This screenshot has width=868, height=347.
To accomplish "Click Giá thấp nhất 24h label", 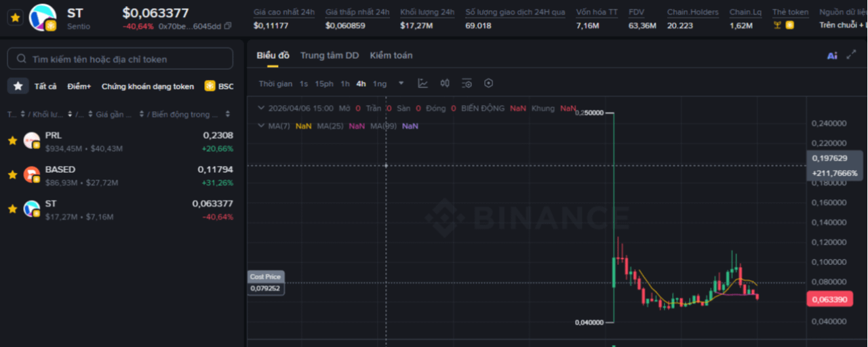I will point(357,12).
